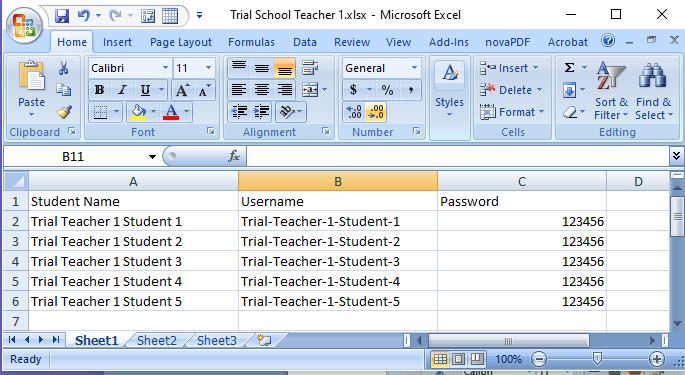Activate the Format Painter brush
This screenshot has width=685, height=375.
[x=64, y=112]
